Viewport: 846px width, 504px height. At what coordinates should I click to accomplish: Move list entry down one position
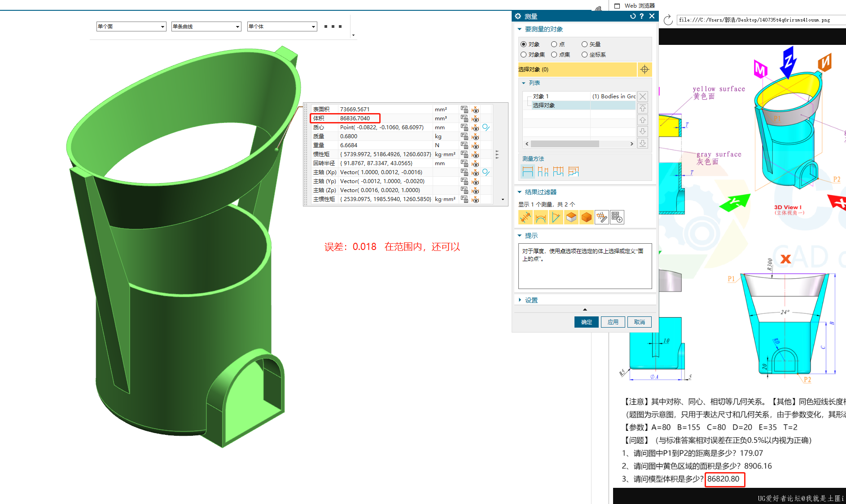point(643,131)
